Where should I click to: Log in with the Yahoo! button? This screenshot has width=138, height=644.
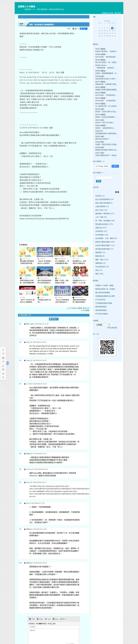point(48,619)
